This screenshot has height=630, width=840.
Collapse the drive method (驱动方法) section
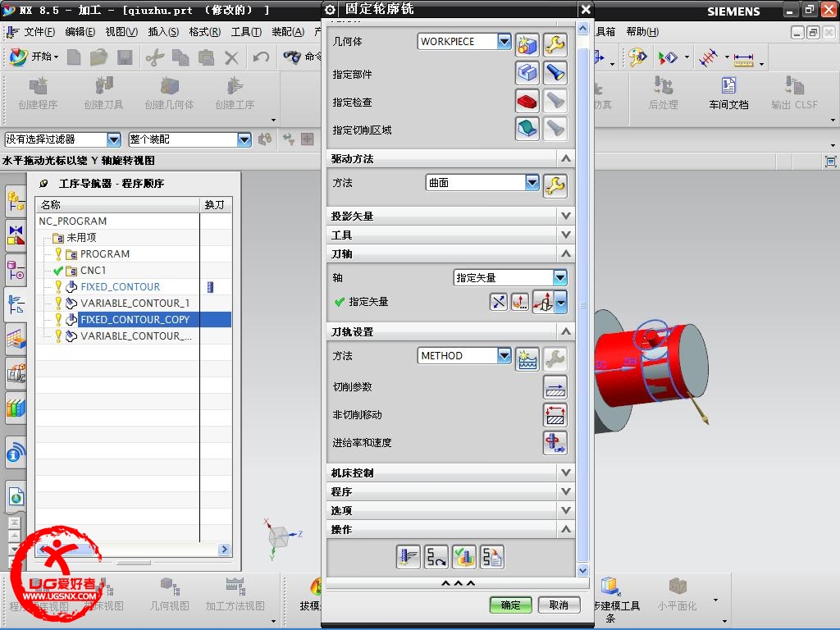566,158
